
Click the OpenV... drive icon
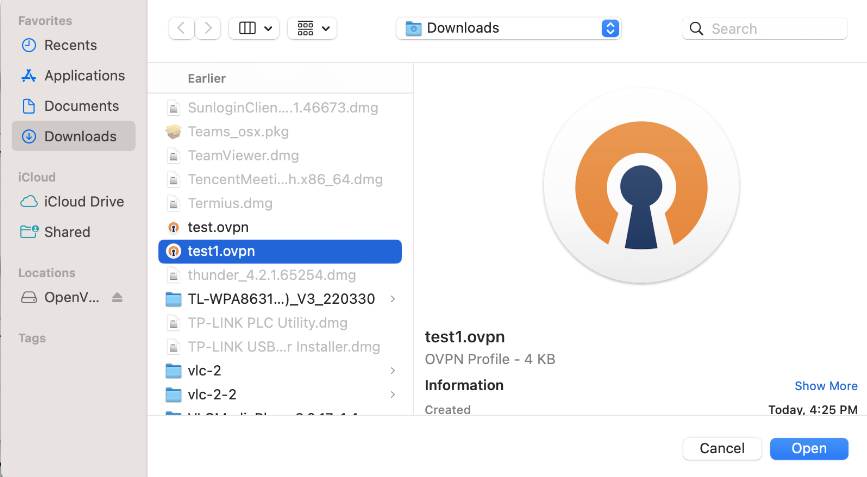coord(29,297)
